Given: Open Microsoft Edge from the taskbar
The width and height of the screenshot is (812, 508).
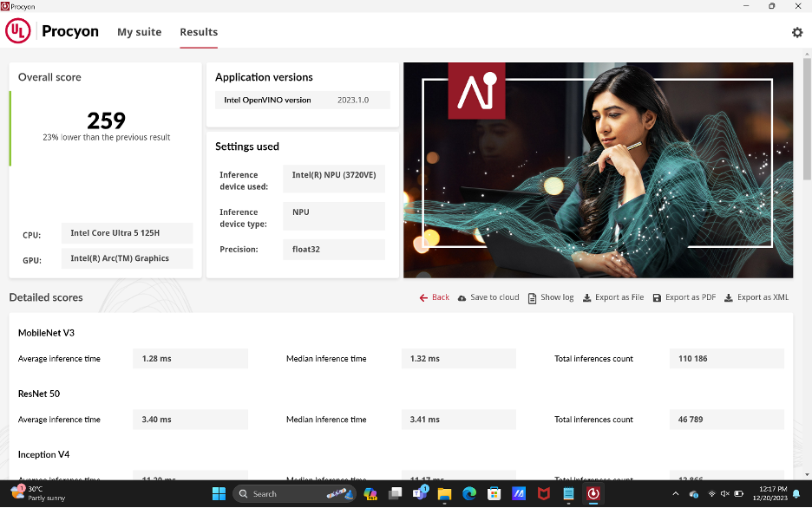Looking at the screenshot, I should coord(469,493).
